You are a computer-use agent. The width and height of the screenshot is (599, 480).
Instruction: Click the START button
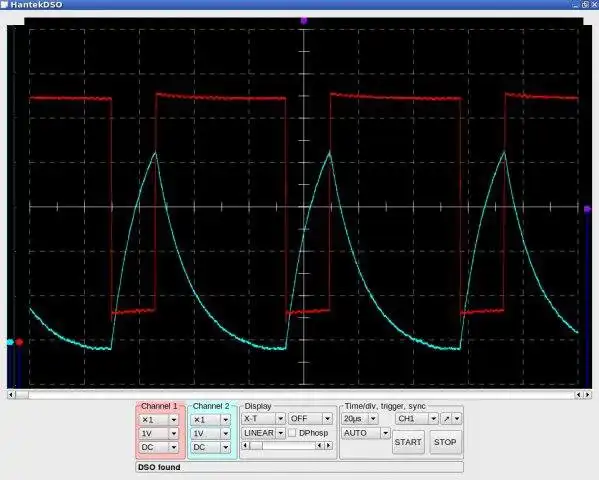[408, 442]
